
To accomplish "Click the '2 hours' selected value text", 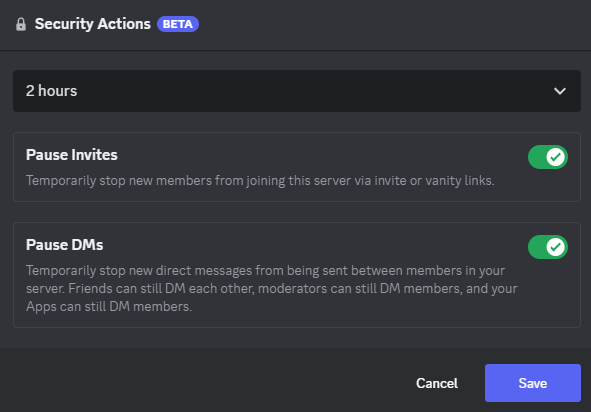I will click(51, 91).
